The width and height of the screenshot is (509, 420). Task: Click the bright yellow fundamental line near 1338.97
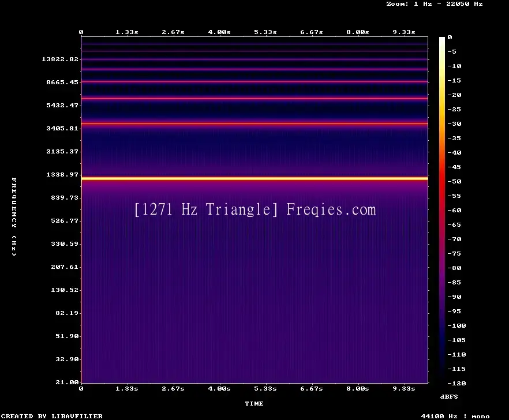tap(254, 178)
